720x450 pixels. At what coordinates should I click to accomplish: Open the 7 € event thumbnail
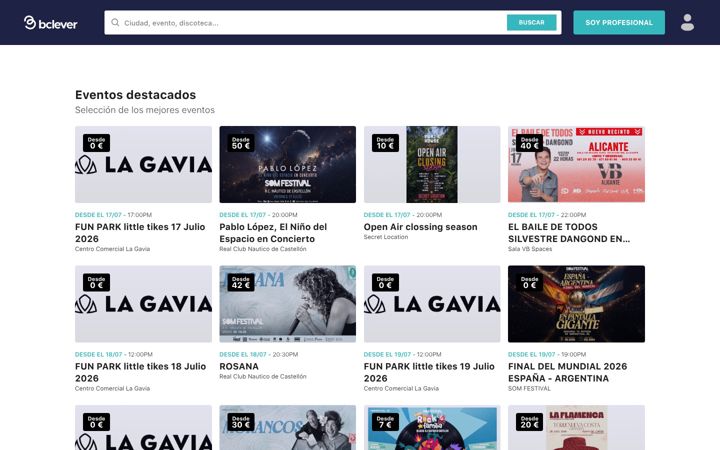pos(432,428)
